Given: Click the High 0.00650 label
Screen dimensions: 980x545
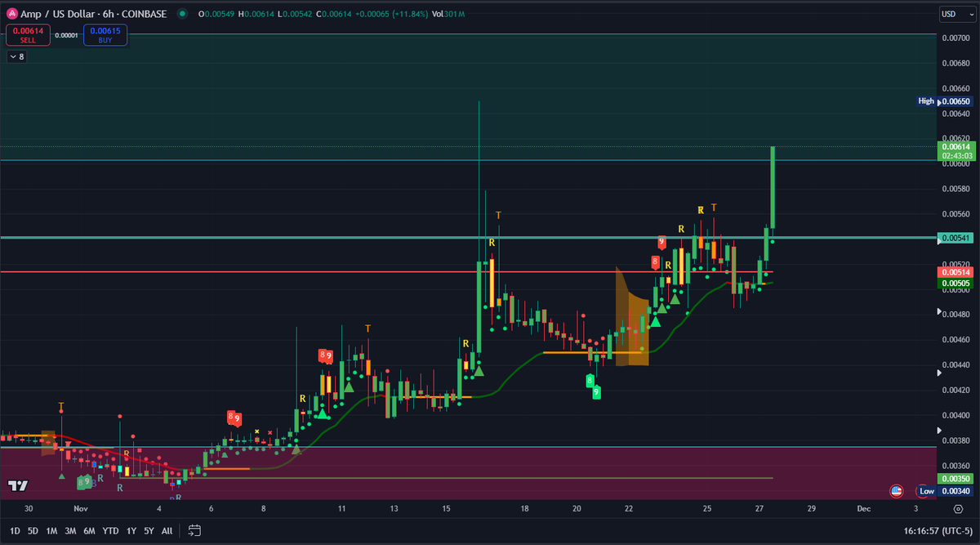Looking at the screenshot, I should [x=944, y=101].
